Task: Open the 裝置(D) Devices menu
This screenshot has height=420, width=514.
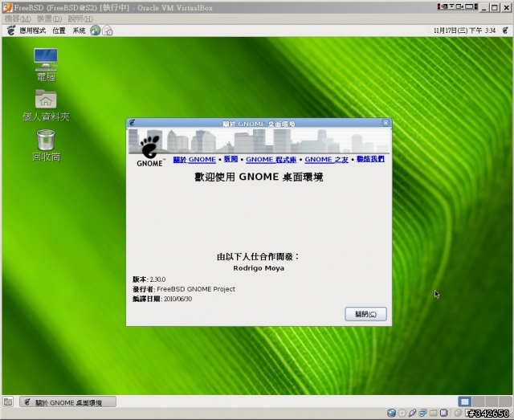Action: (49, 18)
